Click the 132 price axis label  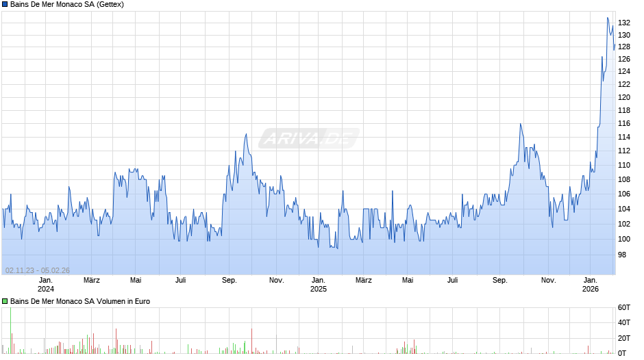click(624, 23)
